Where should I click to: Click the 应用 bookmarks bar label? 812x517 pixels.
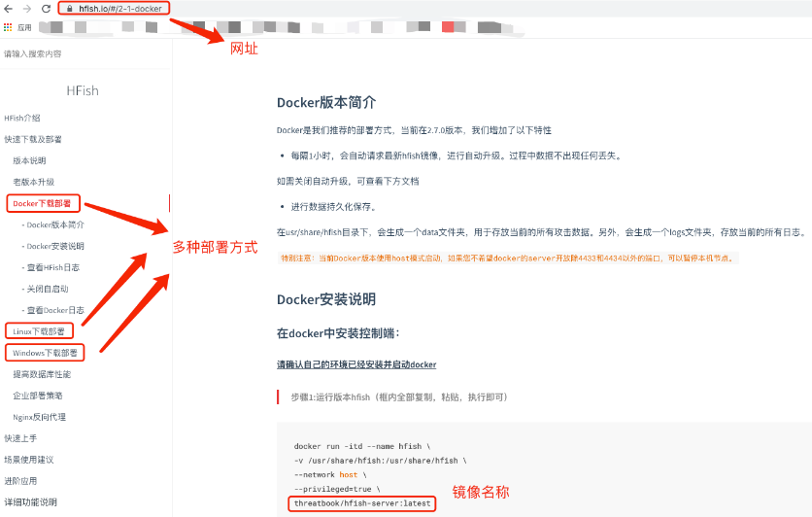24,27
